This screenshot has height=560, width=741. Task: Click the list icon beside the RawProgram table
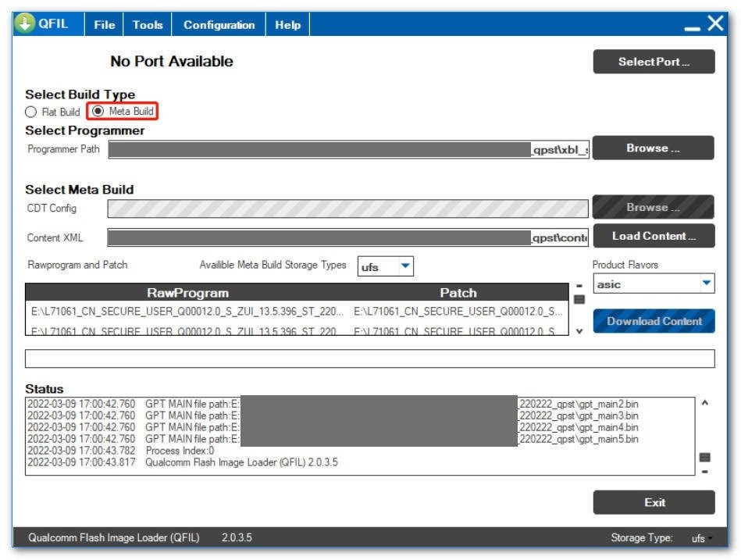[579, 300]
